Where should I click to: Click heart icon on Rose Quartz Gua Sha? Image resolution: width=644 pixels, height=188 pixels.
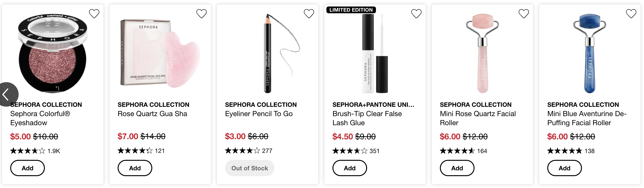[202, 13]
